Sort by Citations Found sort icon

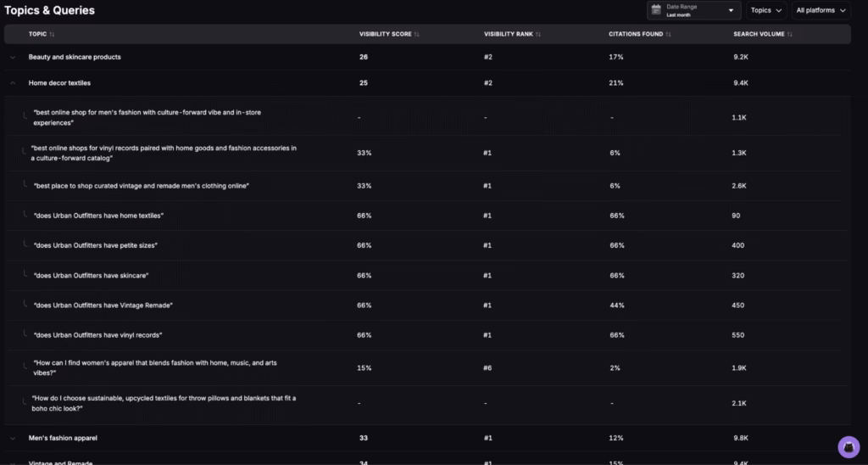coord(668,34)
